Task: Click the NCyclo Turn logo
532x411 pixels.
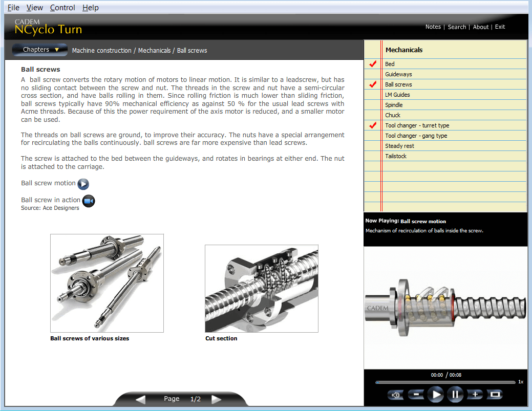Action: (x=48, y=27)
